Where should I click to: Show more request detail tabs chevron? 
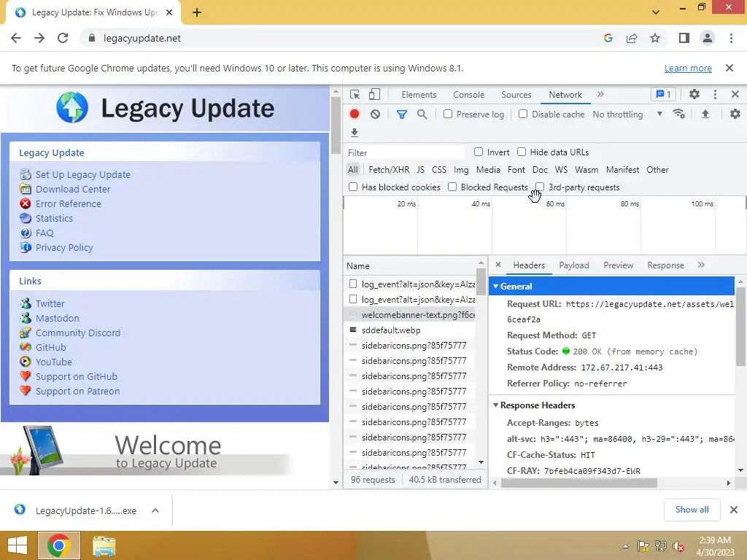click(x=701, y=265)
